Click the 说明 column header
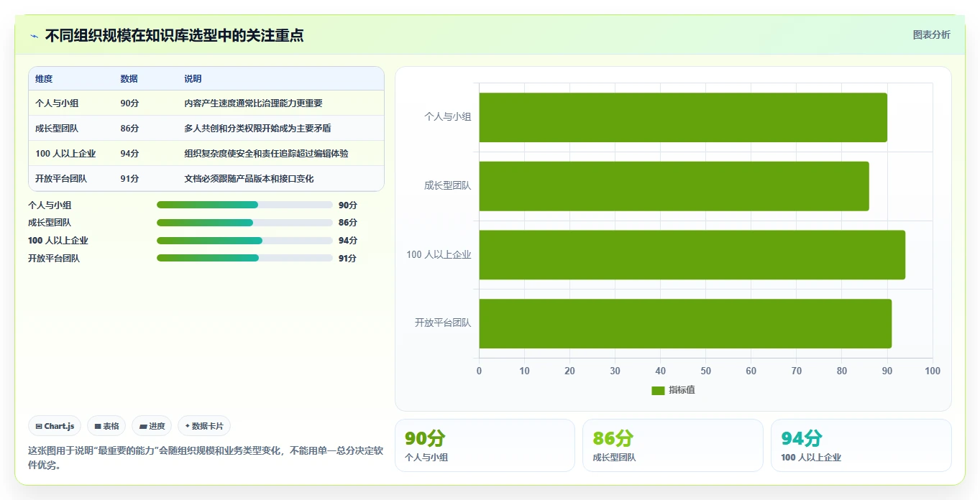The width and height of the screenshot is (980, 500). tap(193, 79)
